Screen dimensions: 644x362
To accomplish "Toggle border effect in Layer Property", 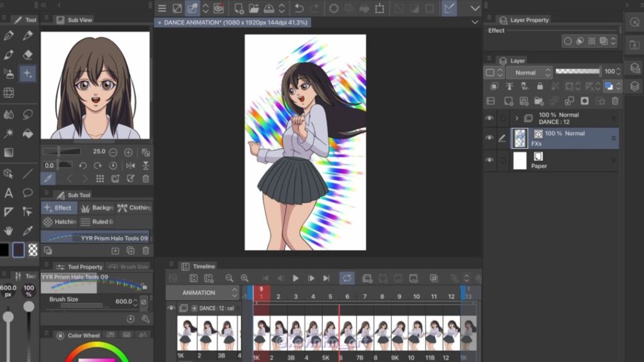I will (x=568, y=41).
